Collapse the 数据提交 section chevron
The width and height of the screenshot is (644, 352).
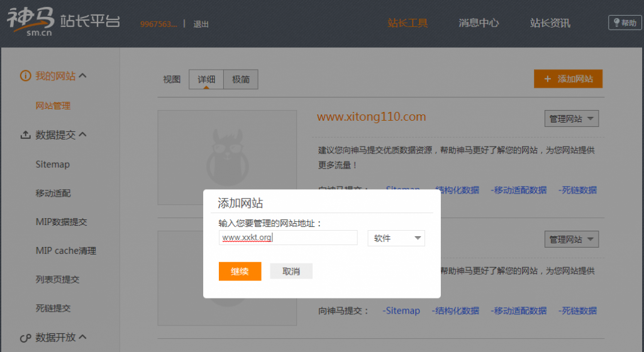[82, 134]
